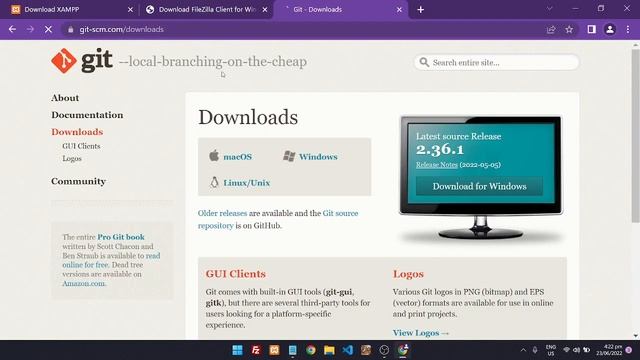The width and height of the screenshot is (640, 360).
Task: Open FileZilla from the taskbar
Action: click(x=256, y=350)
